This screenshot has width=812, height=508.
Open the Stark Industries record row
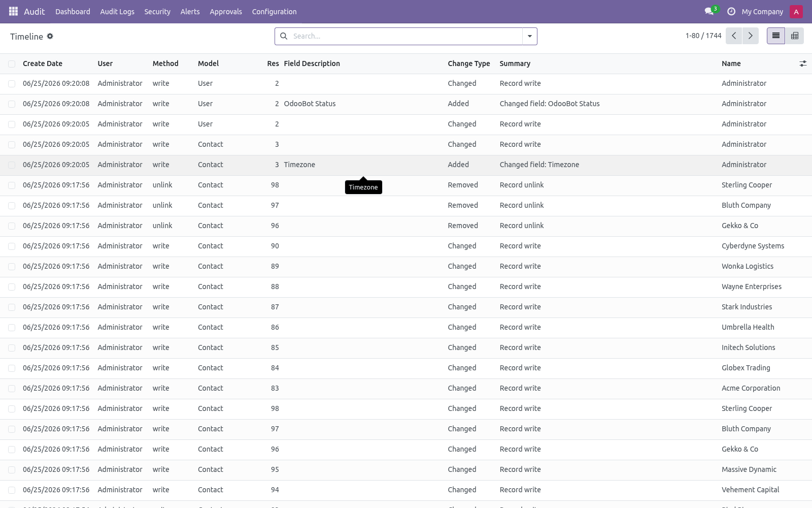point(406,307)
